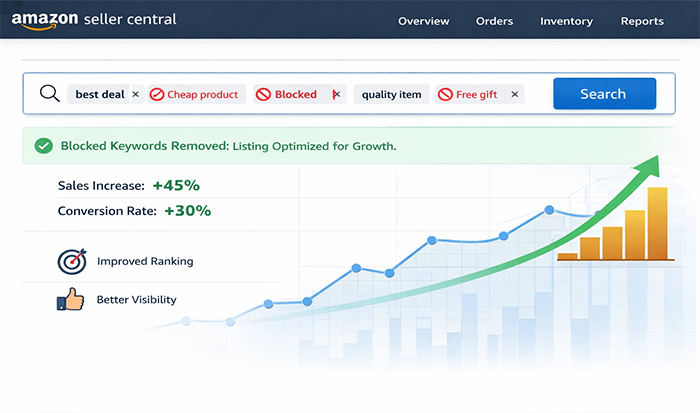Remove the "best deal" keyword chip
Screen dimensions: 700x413
coord(136,95)
